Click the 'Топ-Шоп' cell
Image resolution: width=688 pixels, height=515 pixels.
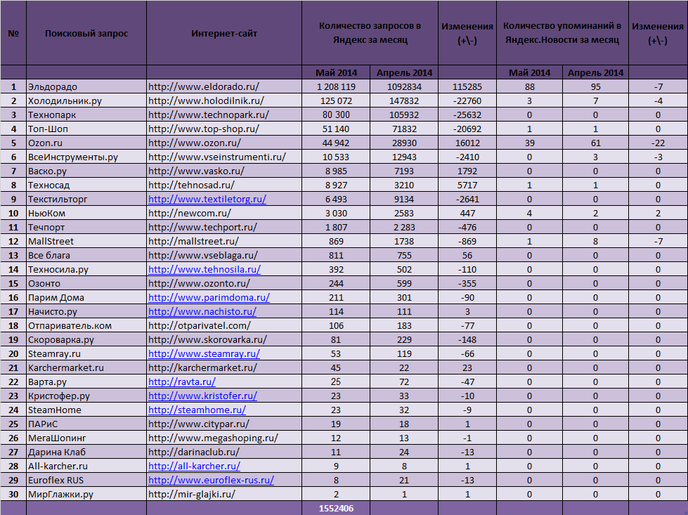[86, 129]
